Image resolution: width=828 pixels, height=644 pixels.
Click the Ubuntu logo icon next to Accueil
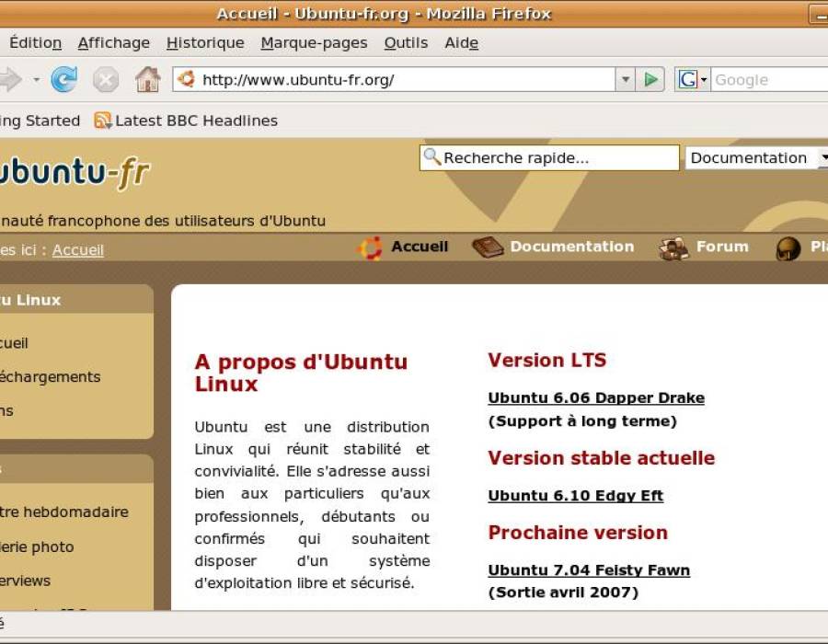370,247
